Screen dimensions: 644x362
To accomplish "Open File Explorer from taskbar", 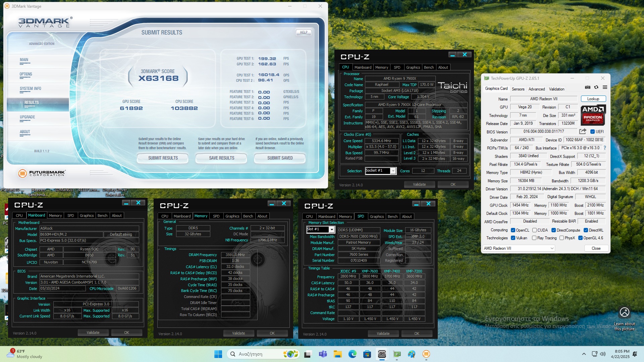I will [x=337, y=354].
